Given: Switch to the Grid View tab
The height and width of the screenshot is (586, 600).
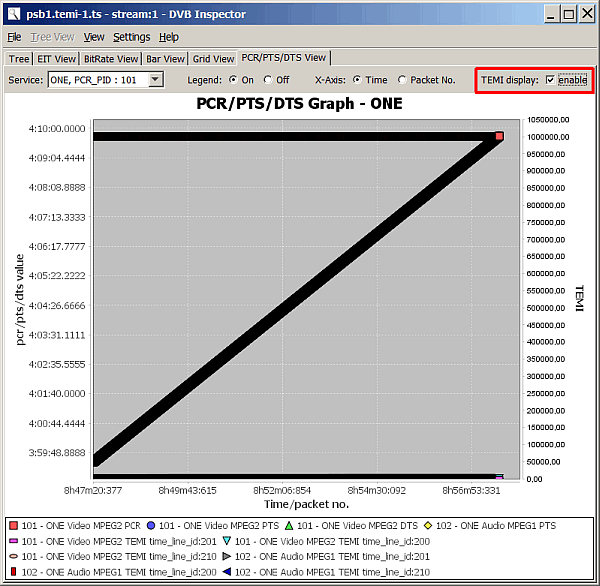Looking at the screenshot, I should click(x=214, y=59).
